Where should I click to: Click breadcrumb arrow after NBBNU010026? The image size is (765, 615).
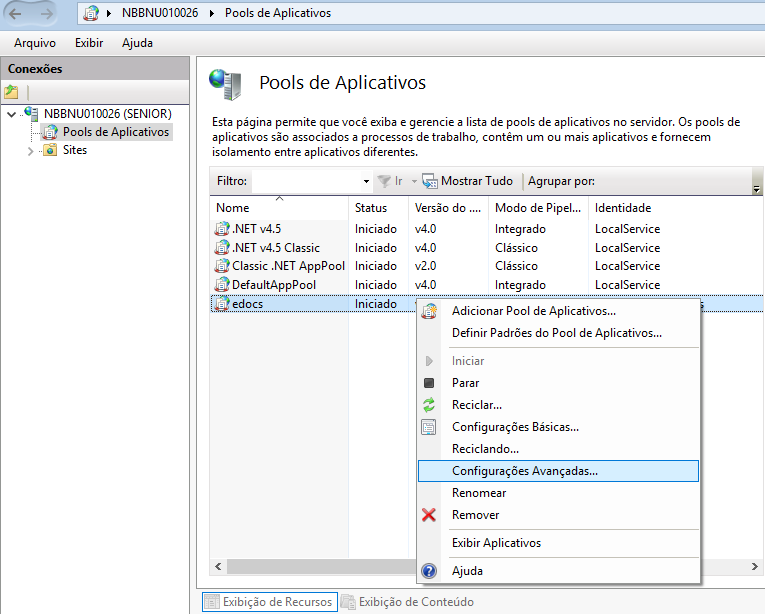[212, 13]
